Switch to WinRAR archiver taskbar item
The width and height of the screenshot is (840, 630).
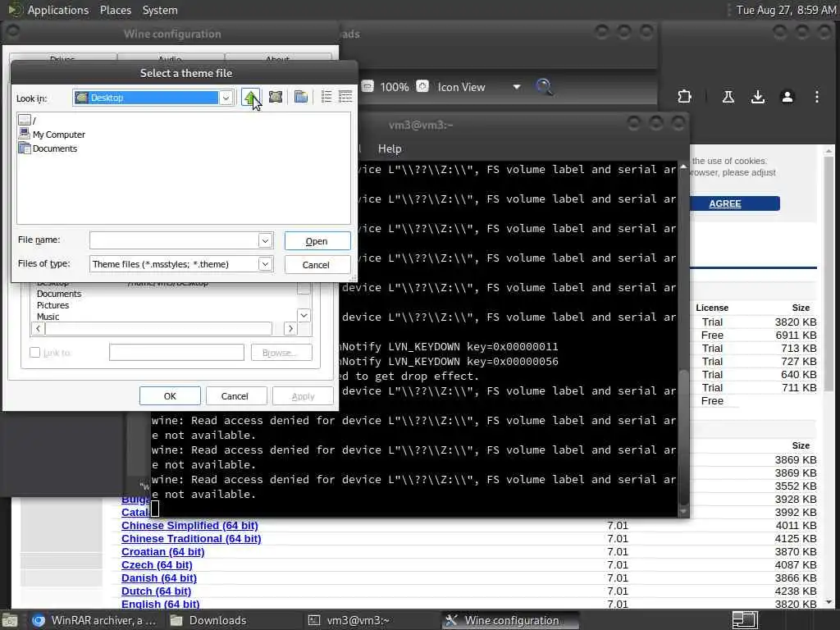tap(94, 620)
